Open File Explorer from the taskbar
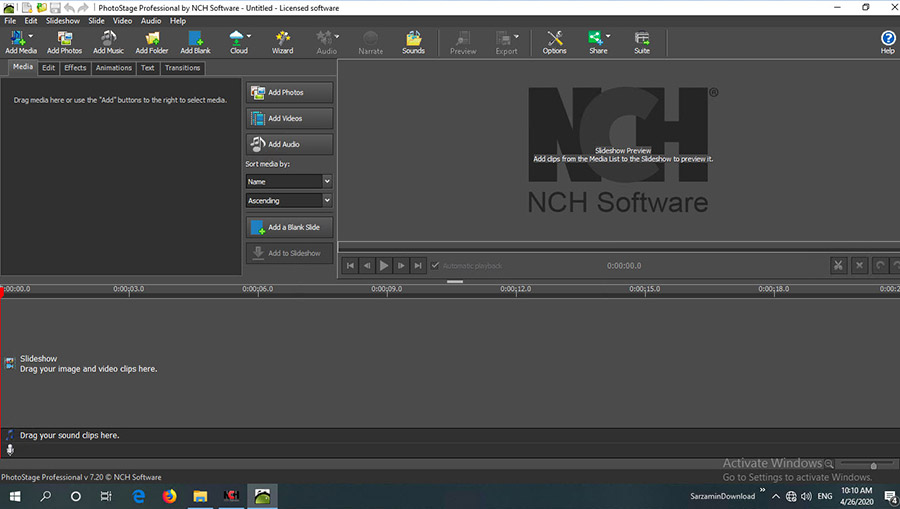The width and height of the screenshot is (900, 509). point(200,496)
